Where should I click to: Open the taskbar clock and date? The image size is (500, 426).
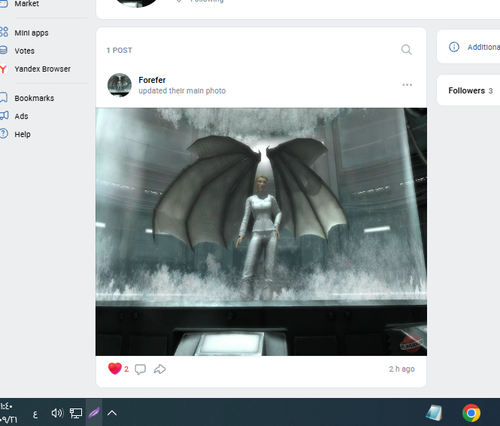(x=8, y=413)
